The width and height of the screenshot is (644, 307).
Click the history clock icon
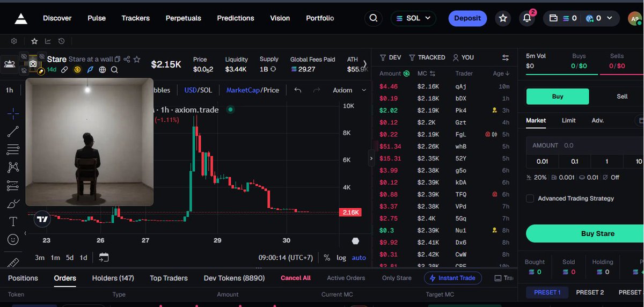tap(61, 41)
